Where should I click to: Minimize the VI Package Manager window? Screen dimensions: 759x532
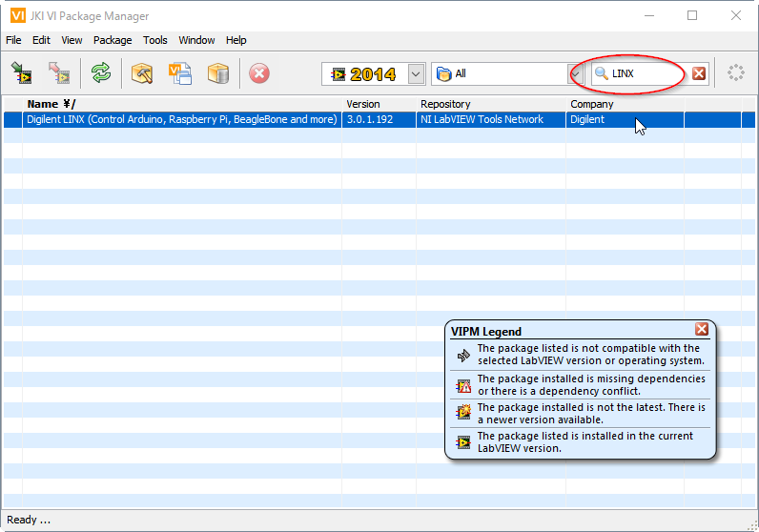pyautogui.click(x=649, y=15)
